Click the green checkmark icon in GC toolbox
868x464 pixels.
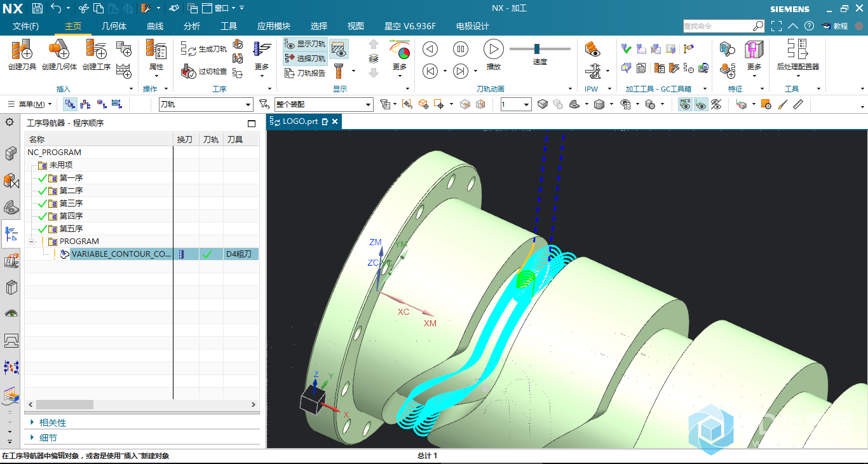point(627,49)
